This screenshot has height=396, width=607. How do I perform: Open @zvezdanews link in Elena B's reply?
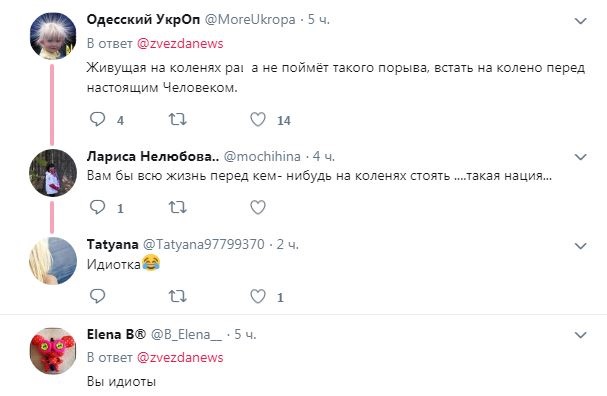180,357
